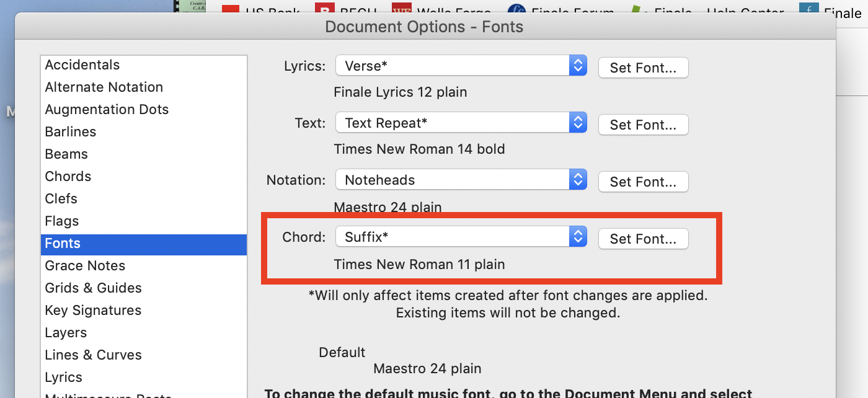This screenshot has width=868, height=398.
Task: Select Augmentation Dots in the list
Action: click(x=107, y=110)
